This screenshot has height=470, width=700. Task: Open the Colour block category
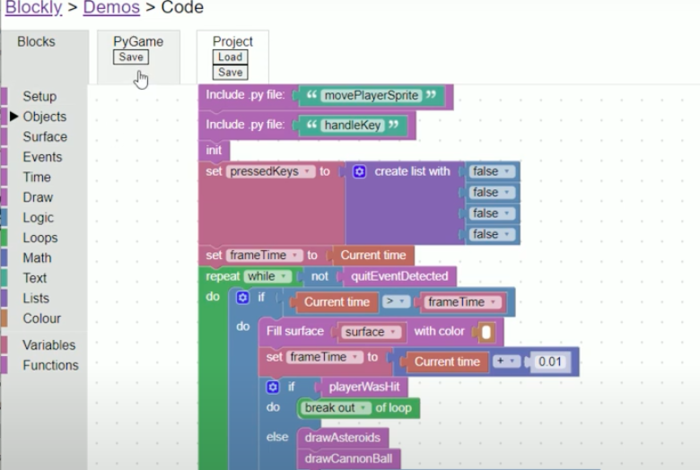pos(42,318)
